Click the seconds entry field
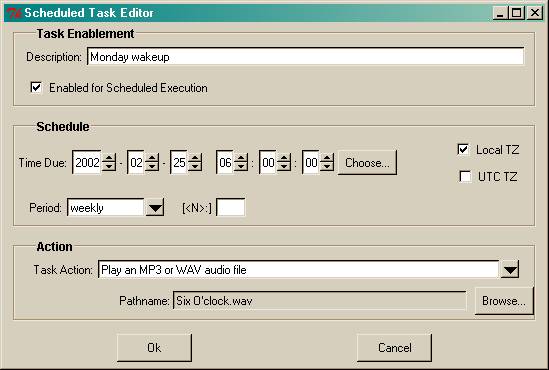 coord(311,162)
